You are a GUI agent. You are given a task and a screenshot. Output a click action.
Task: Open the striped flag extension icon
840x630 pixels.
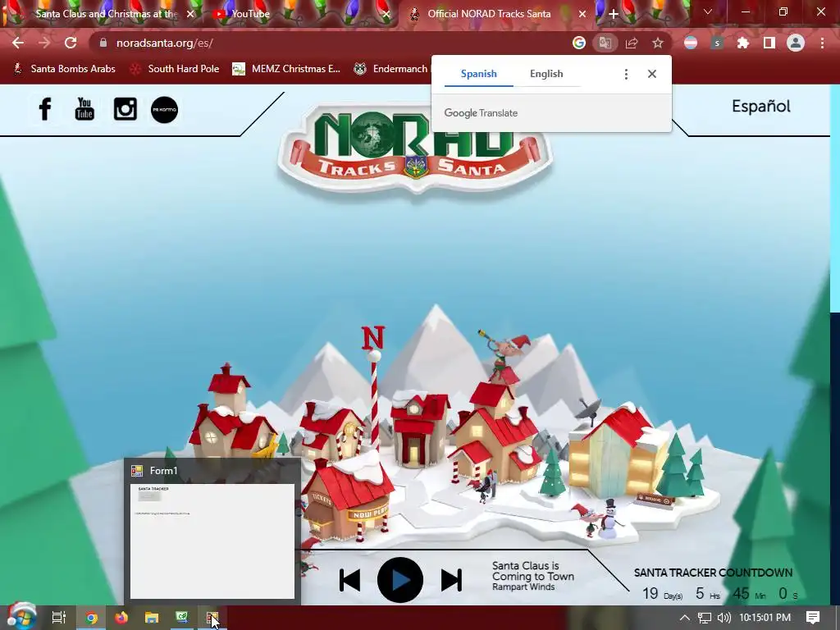click(691, 43)
